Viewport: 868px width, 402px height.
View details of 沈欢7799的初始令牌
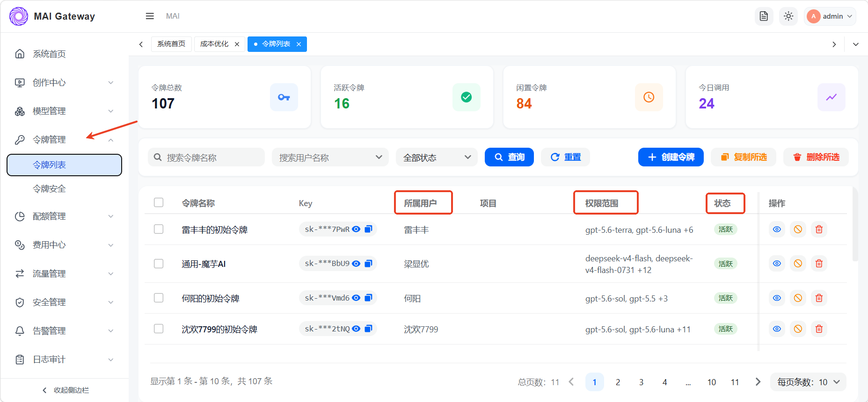tap(777, 329)
